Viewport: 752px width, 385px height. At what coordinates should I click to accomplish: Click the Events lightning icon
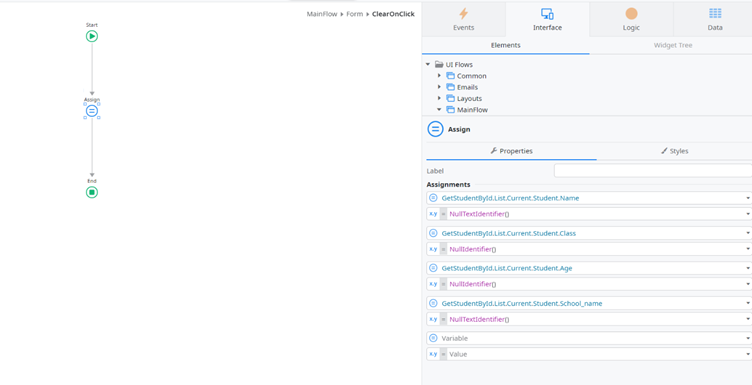pos(463,13)
